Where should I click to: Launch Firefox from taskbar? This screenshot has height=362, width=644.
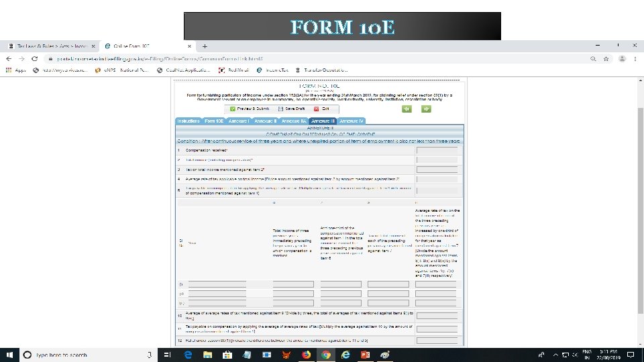[x=306, y=355]
